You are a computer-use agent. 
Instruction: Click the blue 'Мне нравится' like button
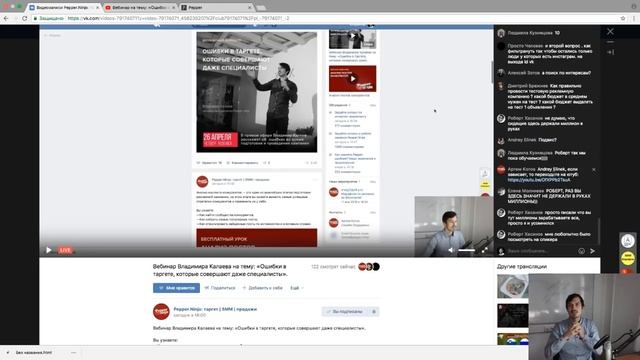(x=176, y=288)
